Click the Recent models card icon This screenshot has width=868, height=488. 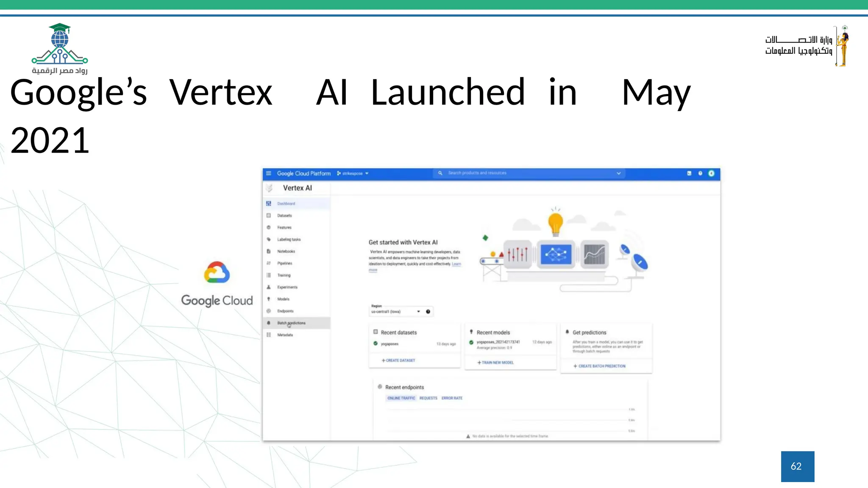tap(471, 332)
